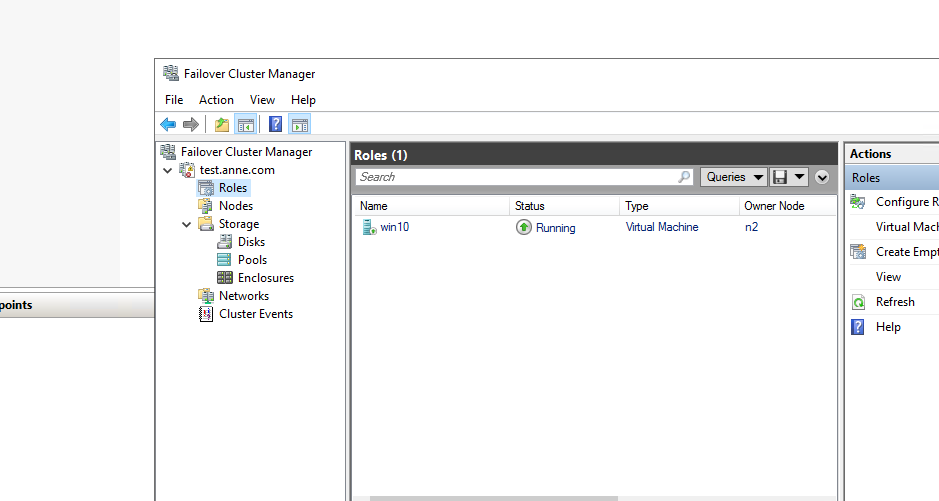Click the win10 virtual machine icon
Screen dimensions: 939x501
tap(369, 227)
